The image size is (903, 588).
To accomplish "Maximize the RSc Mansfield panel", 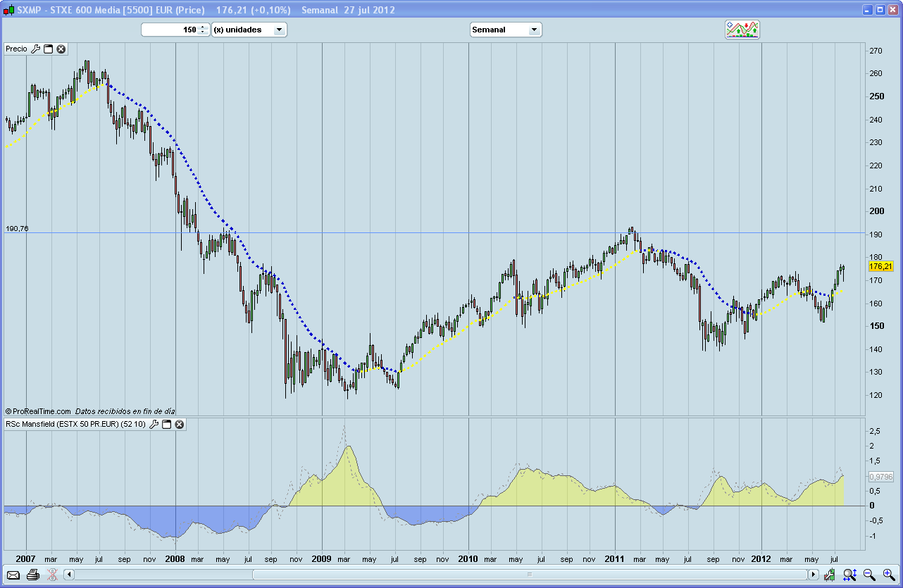I will point(167,425).
